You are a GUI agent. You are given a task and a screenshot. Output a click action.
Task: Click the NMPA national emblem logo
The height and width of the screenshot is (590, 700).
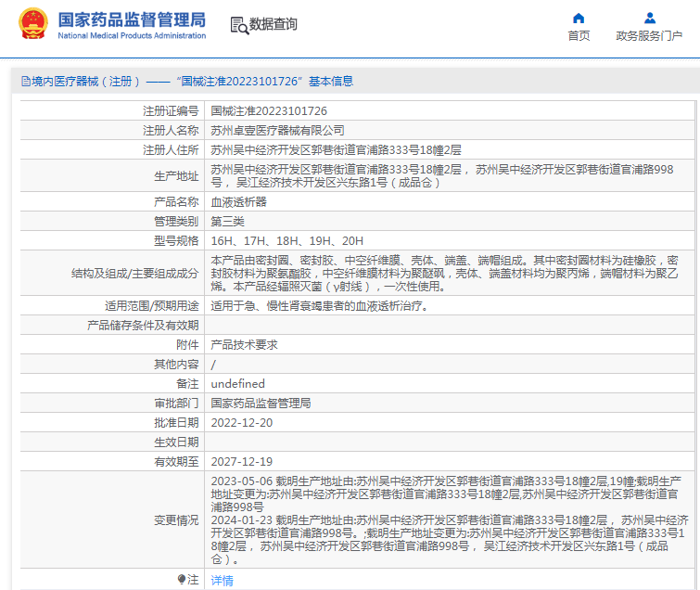tap(32, 24)
